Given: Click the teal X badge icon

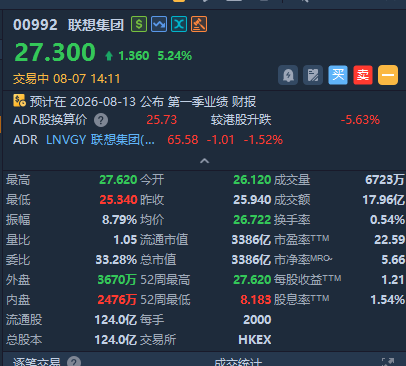Looking at the screenshot, I should click(x=179, y=24).
